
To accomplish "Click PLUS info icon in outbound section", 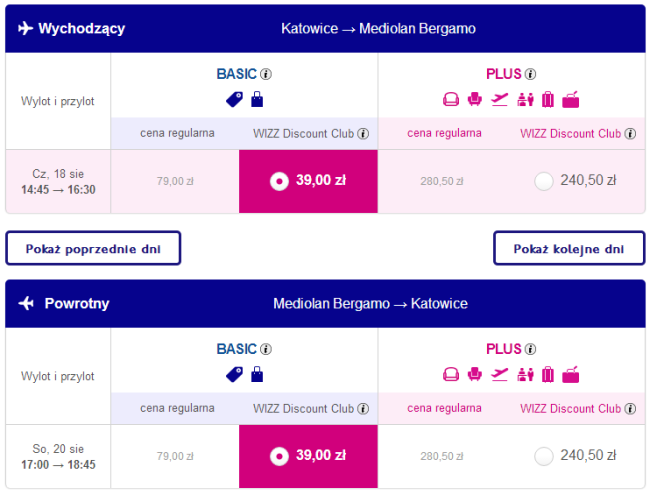I will click(530, 74).
